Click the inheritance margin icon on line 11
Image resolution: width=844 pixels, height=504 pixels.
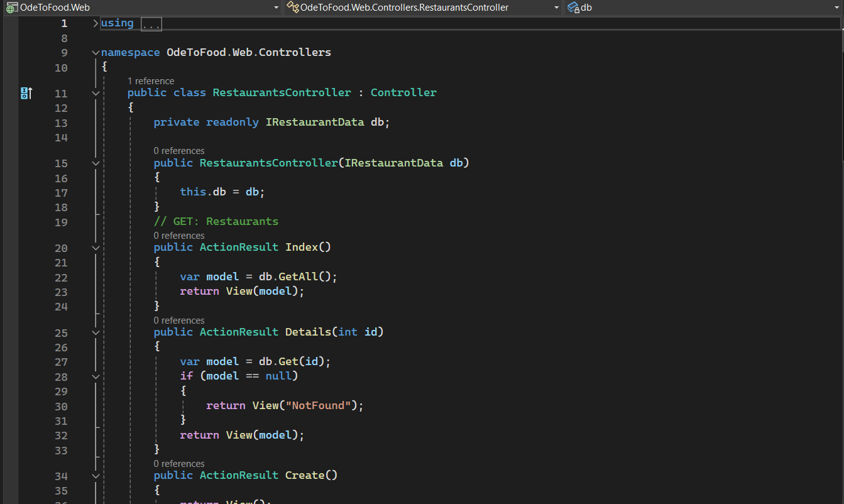(x=26, y=93)
